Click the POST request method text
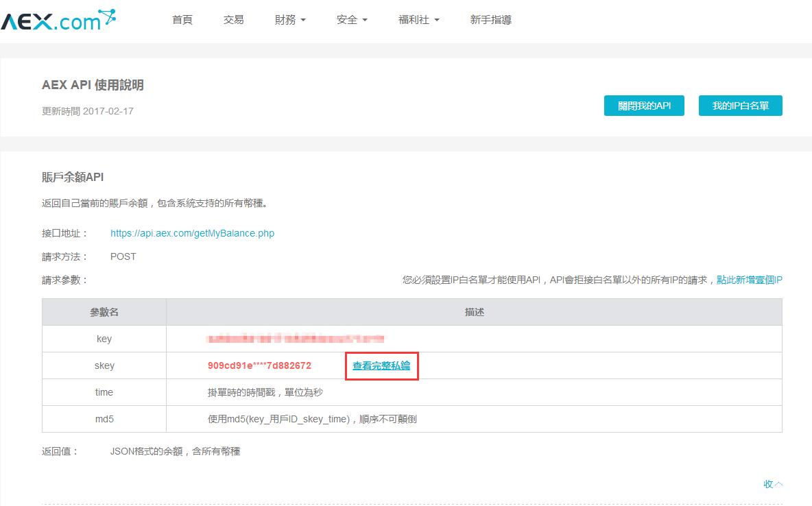812x506 pixels. [x=123, y=256]
